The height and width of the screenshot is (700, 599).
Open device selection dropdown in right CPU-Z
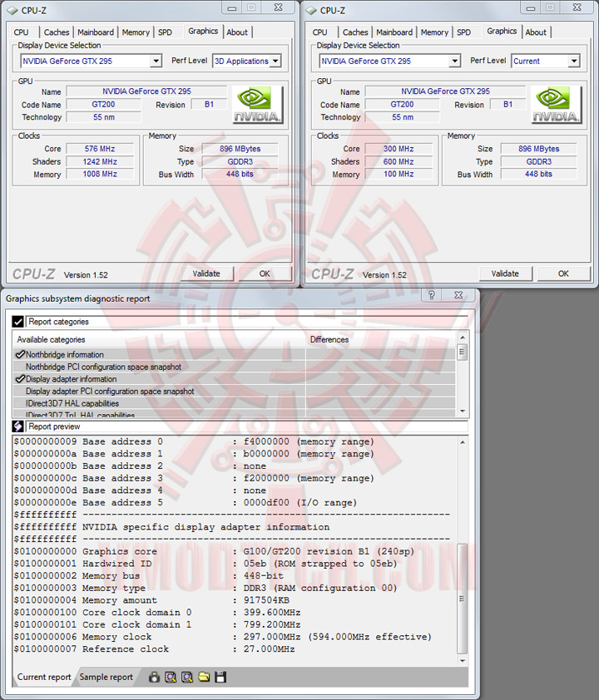(x=455, y=61)
